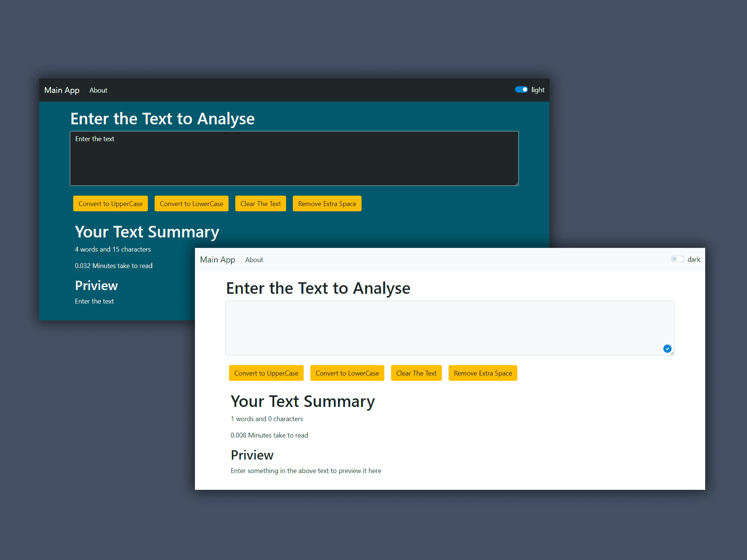Click Main App brand in the dark navbar
The width and height of the screenshot is (747, 560).
click(62, 90)
